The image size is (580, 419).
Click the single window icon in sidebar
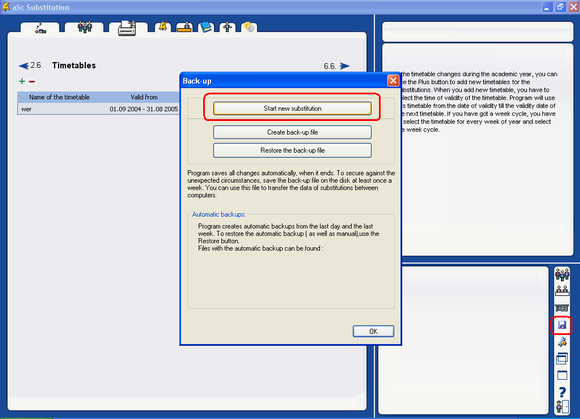562,375
